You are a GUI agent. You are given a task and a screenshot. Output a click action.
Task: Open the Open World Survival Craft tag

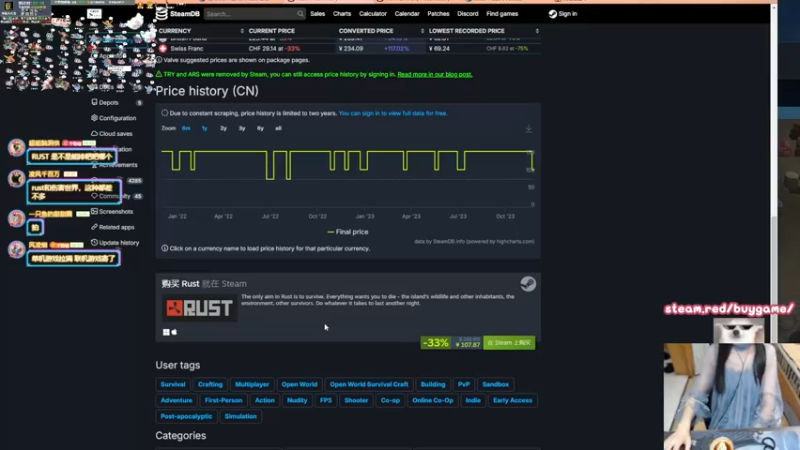tap(369, 384)
